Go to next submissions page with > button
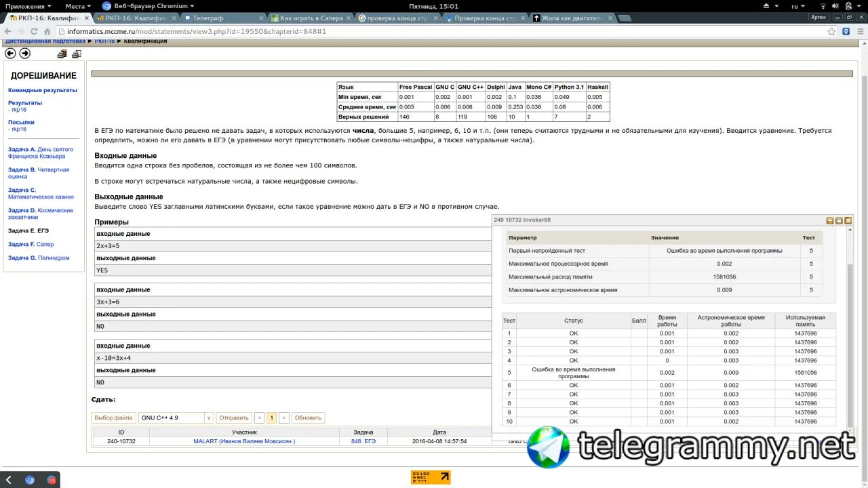This screenshot has width=868, height=488. (x=284, y=418)
